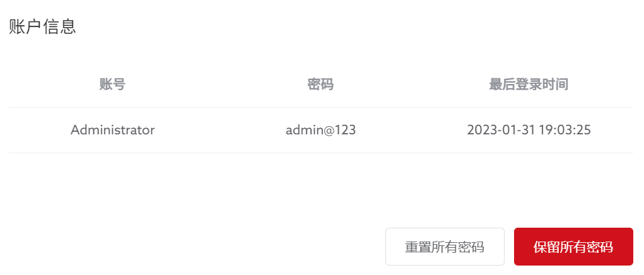
Task: Select the 密码 column header
Action: tap(320, 85)
